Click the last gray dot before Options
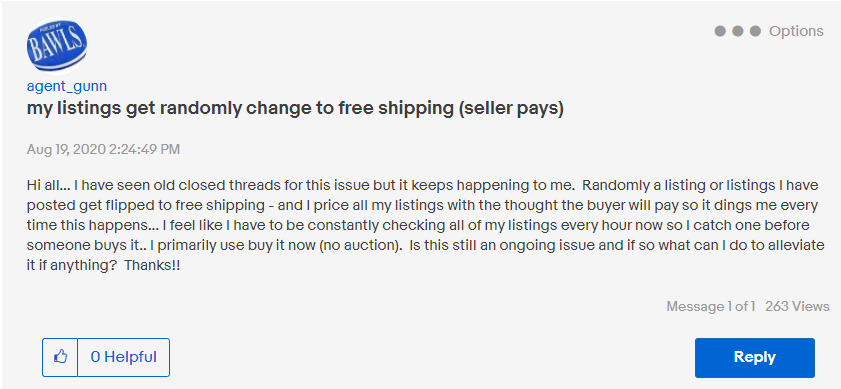The image size is (841, 389). click(x=755, y=31)
